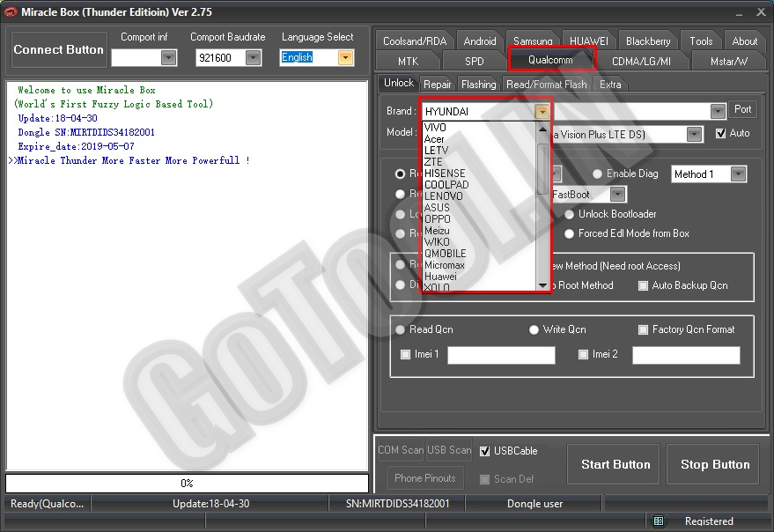The width and height of the screenshot is (774, 532).
Task: Open the Method 1 dropdown
Action: click(x=738, y=174)
